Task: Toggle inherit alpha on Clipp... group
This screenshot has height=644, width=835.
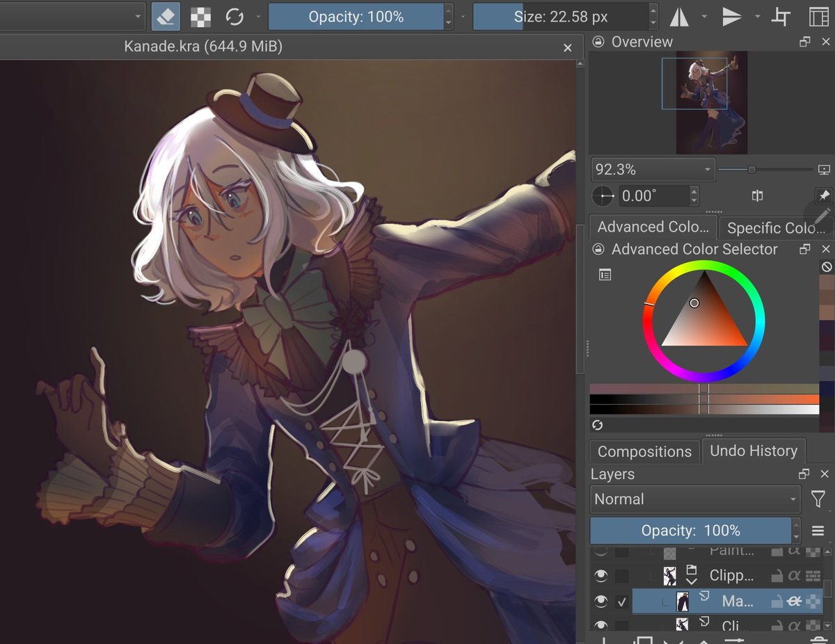Action: [795, 575]
